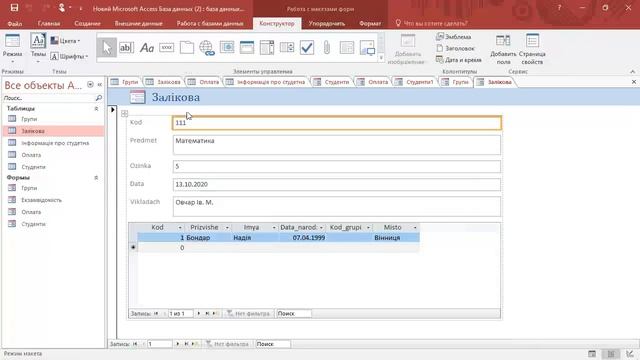This screenshot has width=640, height=360.
Task: Toggle Нет фильтра in main form navigation
Action: pos(227,344)
